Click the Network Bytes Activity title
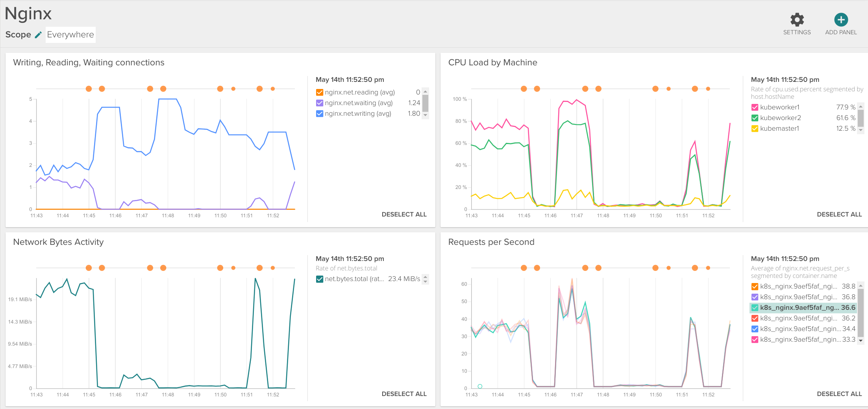Image resolution: width=868 pixels, height=409 pixels. coord(58,242)
